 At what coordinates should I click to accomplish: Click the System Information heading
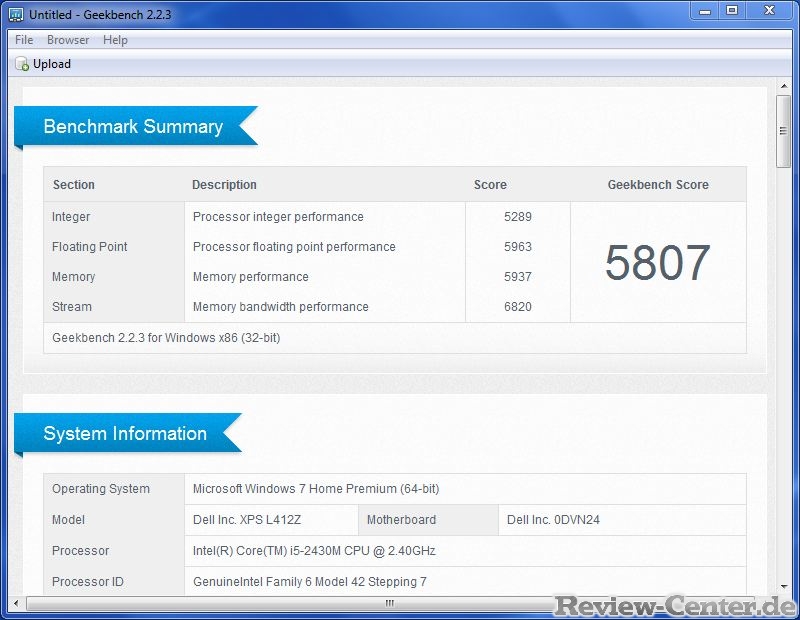click(125, 434)
